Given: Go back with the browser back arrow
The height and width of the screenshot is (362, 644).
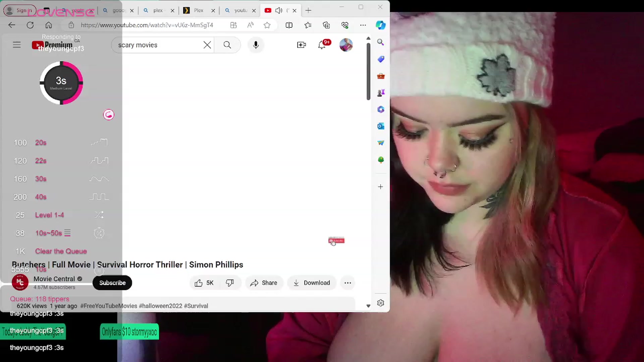Looking at the screenshot, I should point(12,25).
